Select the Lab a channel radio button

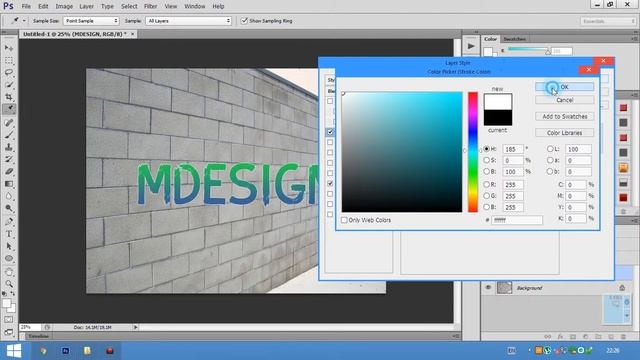(x=550, y=160)
